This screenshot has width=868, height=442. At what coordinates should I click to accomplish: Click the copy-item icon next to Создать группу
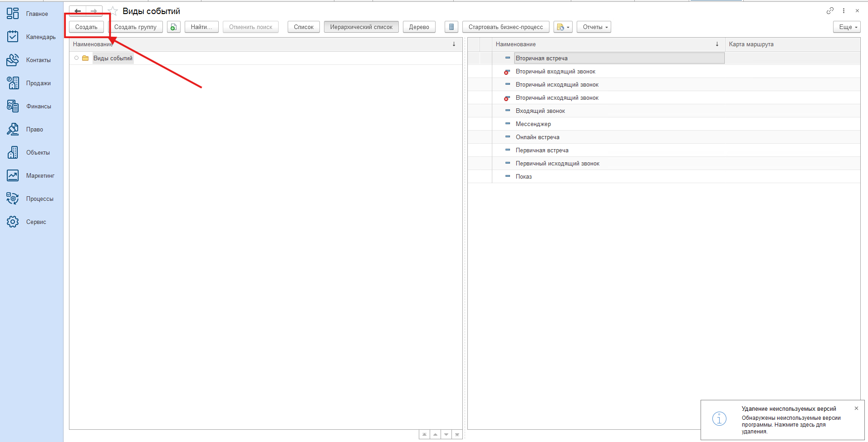(173, 27)
